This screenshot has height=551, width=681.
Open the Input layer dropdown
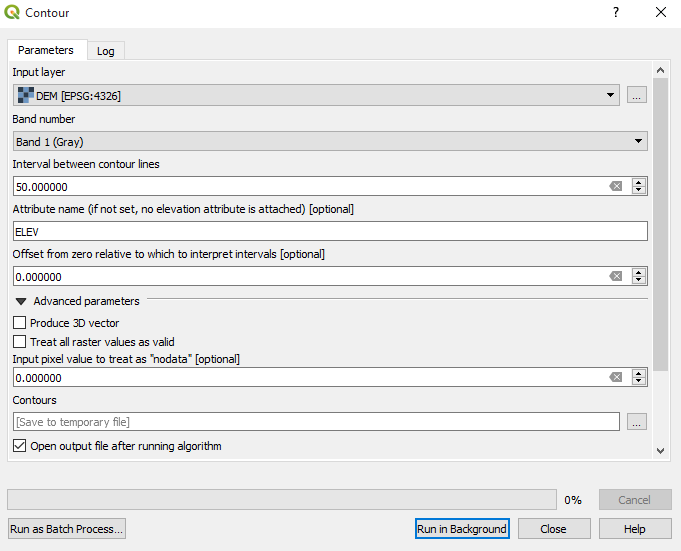(611, 96)
